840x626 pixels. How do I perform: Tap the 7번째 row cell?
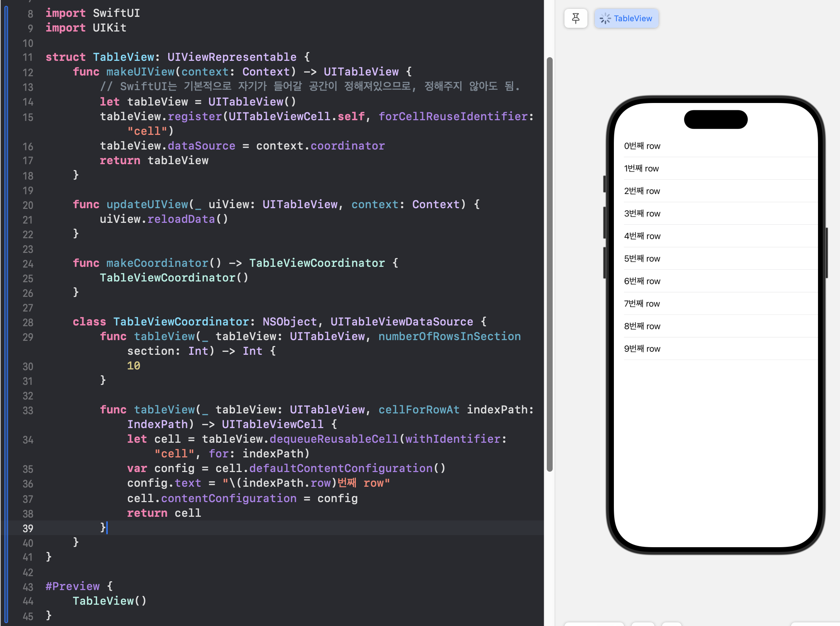pos(641,303)
